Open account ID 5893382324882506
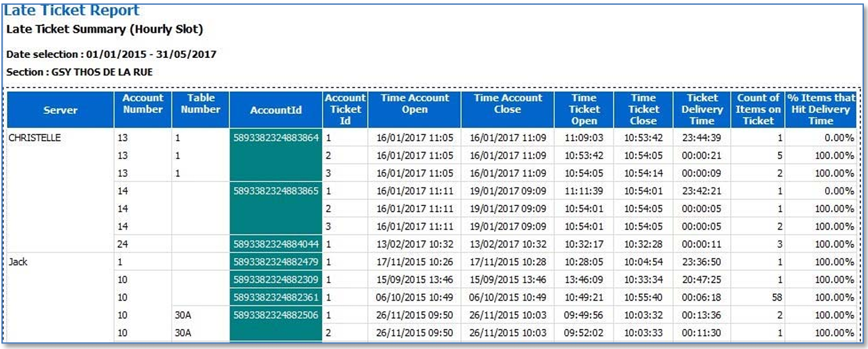Screen dimensions: 868x349 click(x=276, y=315)
